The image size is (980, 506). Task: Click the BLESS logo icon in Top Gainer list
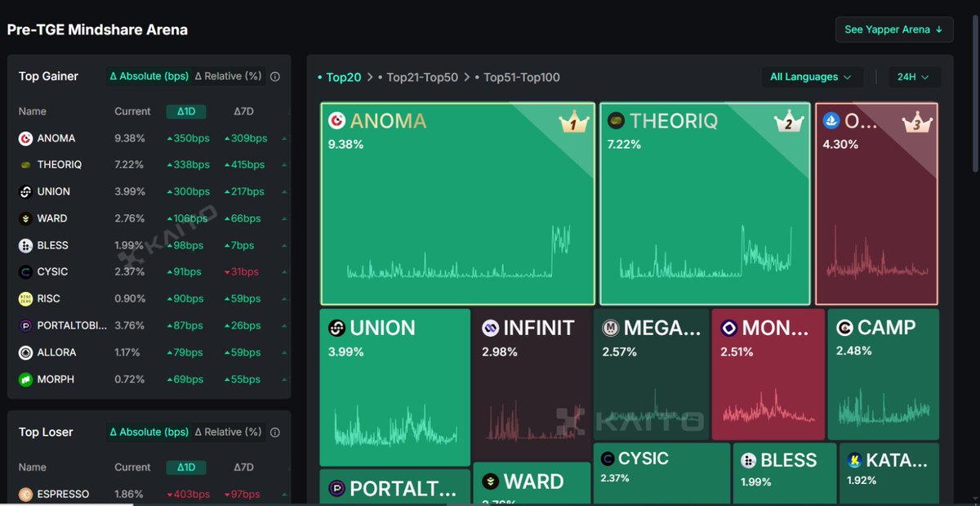[25, 246]
